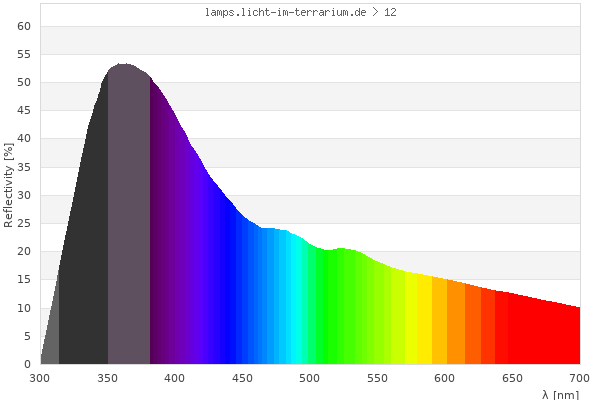Click the 25 tick label on y-axis
600x400 pixels.
point(26,223)
